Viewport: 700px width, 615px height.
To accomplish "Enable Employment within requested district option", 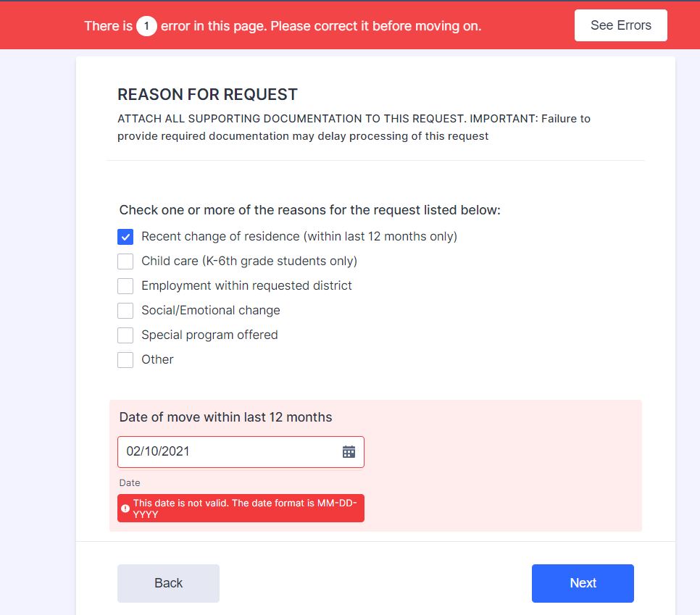I will pyautogui.click(x=125, y=285).
